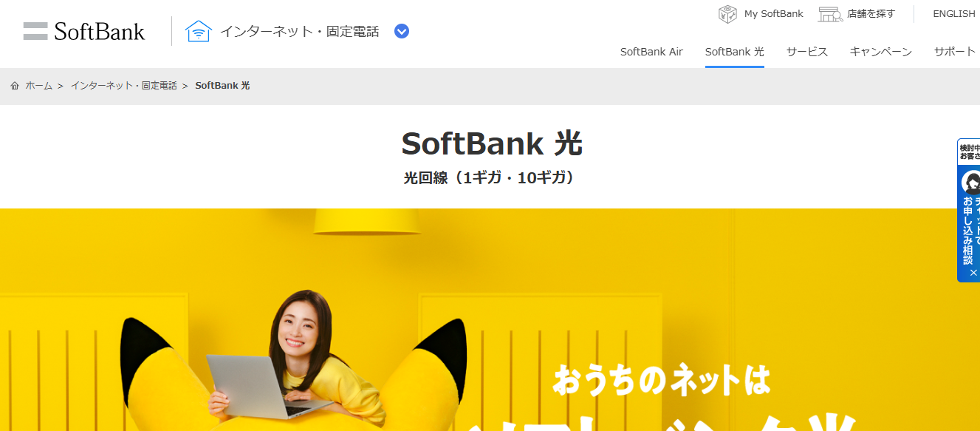Click the SoftBank logo
Screen dimensions: 980x431
coord(84,31)
